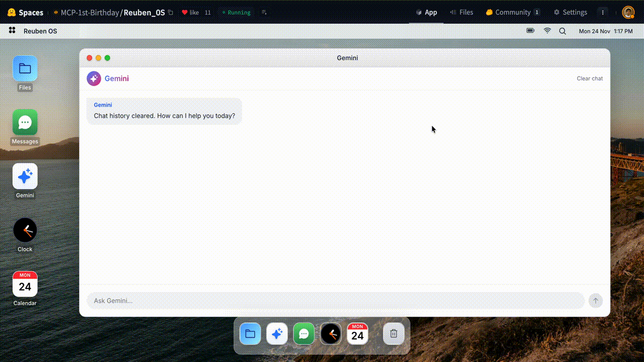Click the Clear chat button
Viewport: 644px width, 362px height.
(x=589, y=78)
